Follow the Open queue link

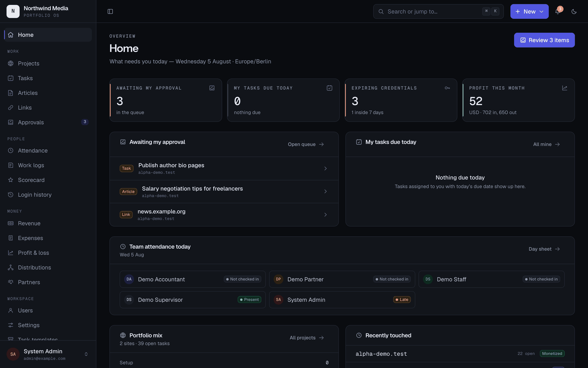306,144
